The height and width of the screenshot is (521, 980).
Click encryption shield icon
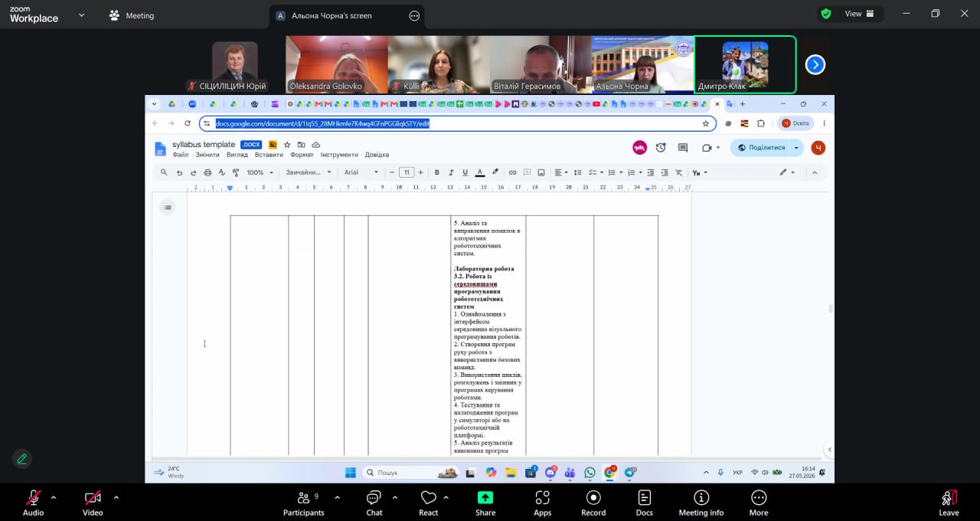pos(825,14)
